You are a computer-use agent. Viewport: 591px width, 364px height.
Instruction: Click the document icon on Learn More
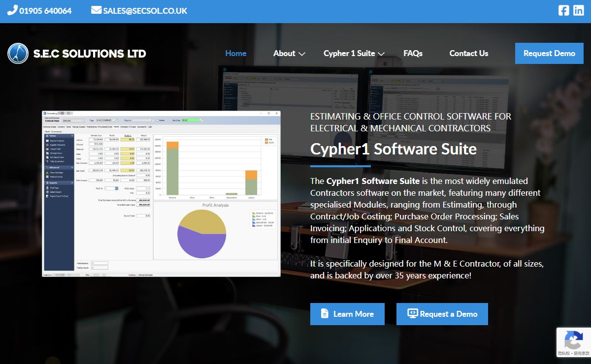click(x=325, y=313)
